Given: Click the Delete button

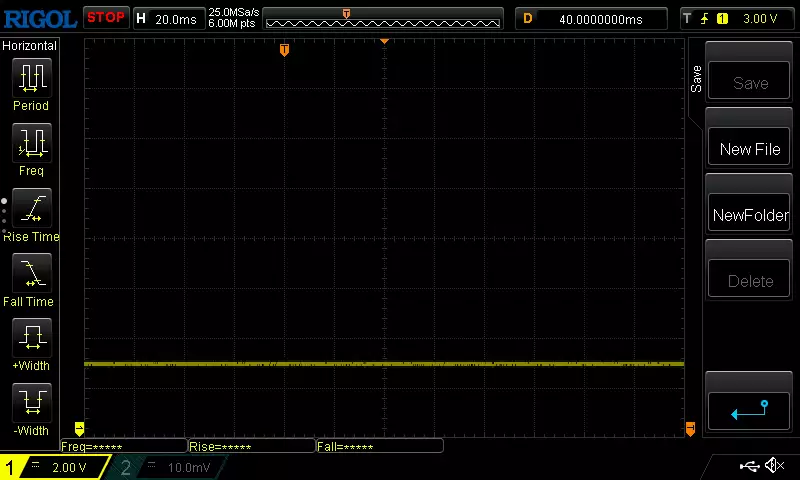Looking at the screenshot, I should [x=749, y=278].
